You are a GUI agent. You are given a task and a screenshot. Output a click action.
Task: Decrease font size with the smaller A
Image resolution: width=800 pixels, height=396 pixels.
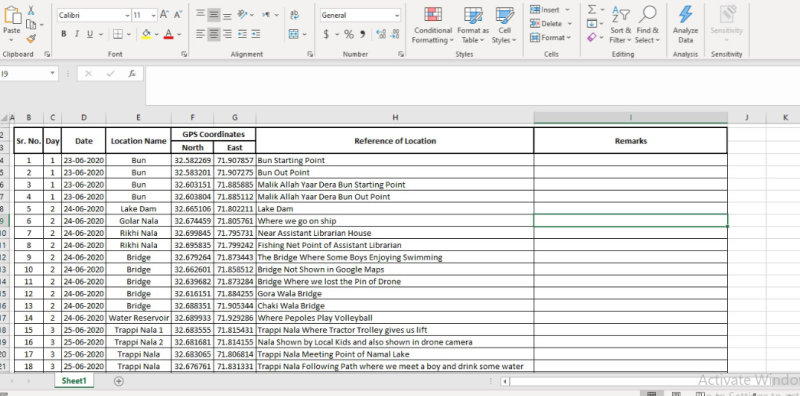tap(178, 15)
